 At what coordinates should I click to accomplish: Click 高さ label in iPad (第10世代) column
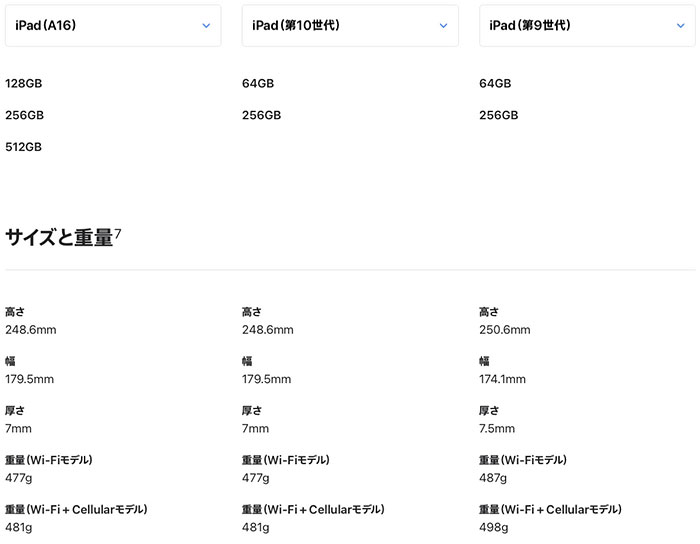click(x=252, y=311)
